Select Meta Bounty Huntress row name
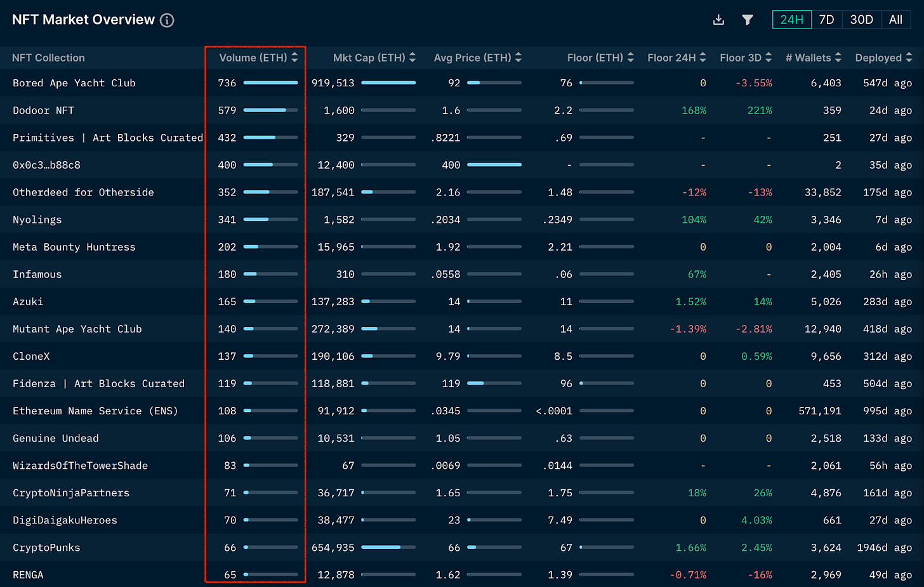Image resolution: width=924 pixels, height=587 pixels. pos(74,247)
